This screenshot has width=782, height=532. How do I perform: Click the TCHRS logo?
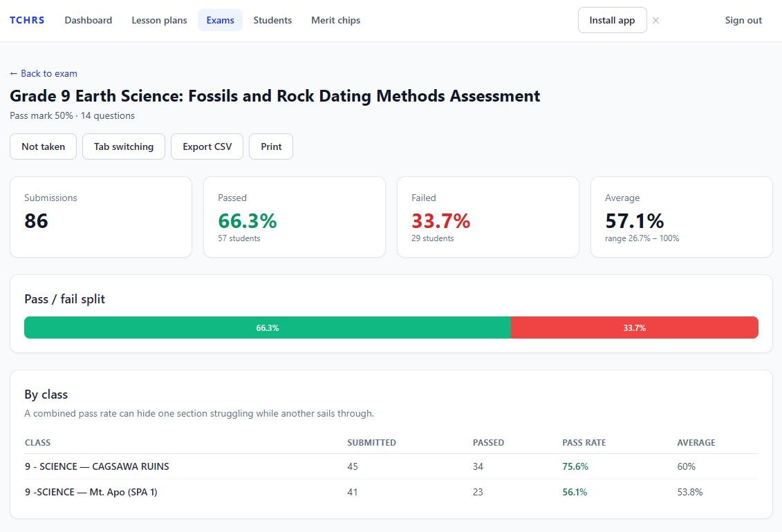click(x=27, y=21)
